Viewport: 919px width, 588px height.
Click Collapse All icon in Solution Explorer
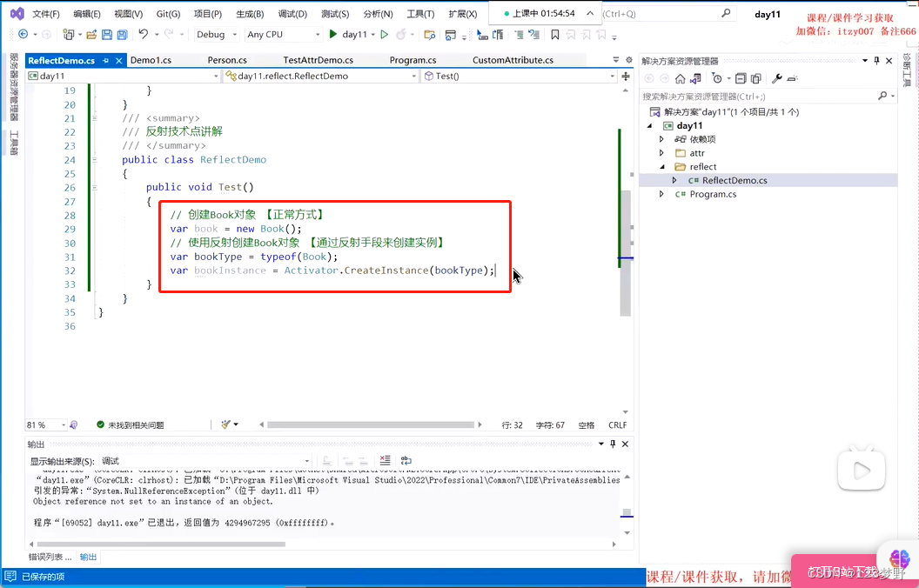(741, 78)
